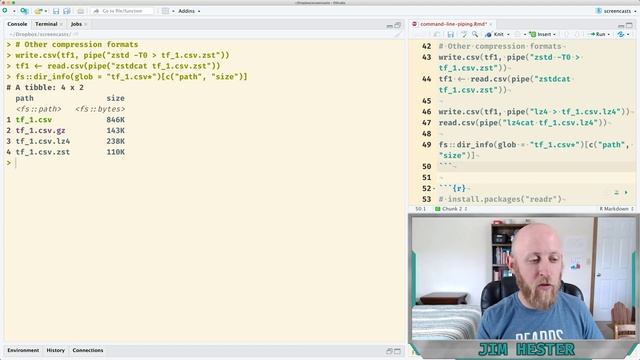640x360 pixels.
Task: Expand the recent files dropdown arrow
Action: tap(46, 11)
